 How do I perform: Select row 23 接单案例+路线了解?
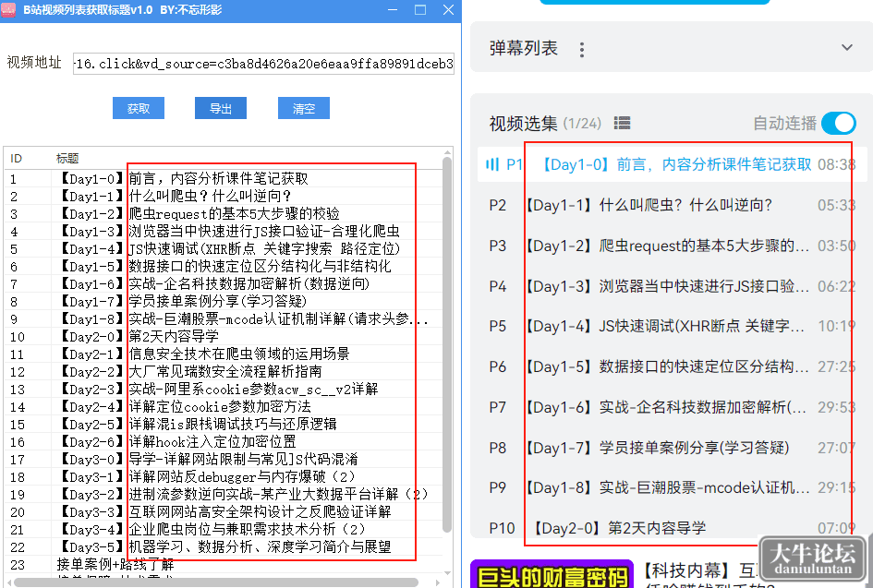pyautogui.click(x=223, y=565)
